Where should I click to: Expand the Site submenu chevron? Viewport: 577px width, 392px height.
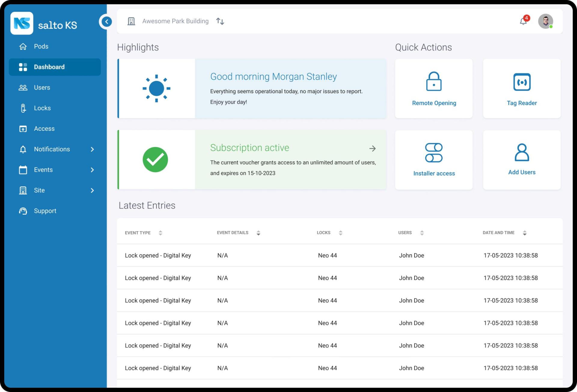click(92, 190)
